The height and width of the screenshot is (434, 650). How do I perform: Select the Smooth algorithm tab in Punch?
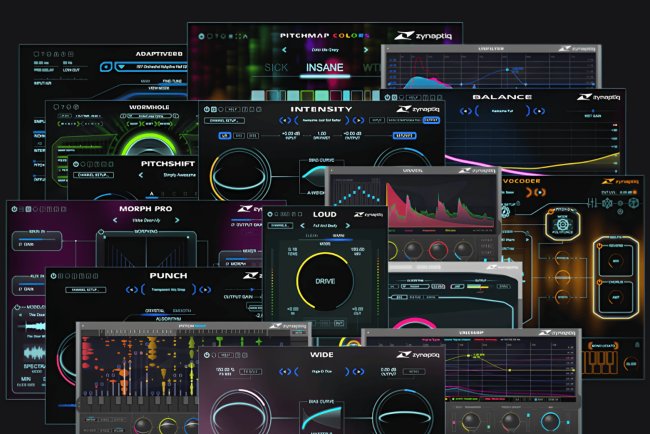coord(182,310)
